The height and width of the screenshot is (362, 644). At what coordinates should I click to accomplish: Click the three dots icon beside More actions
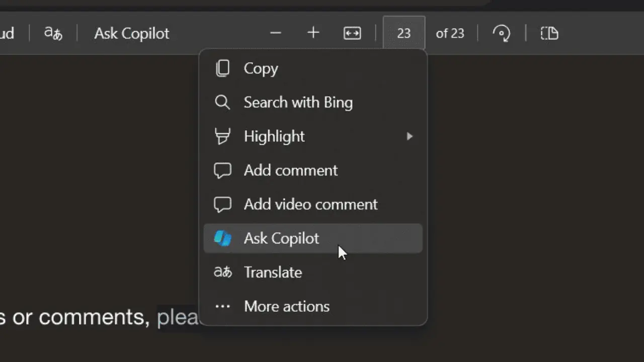[222, 306]
